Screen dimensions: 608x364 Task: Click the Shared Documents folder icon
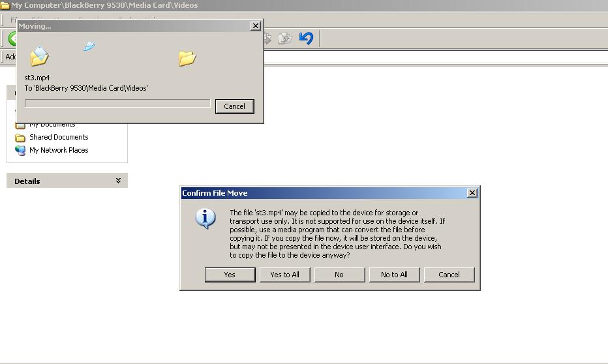[x=20, y=138]
